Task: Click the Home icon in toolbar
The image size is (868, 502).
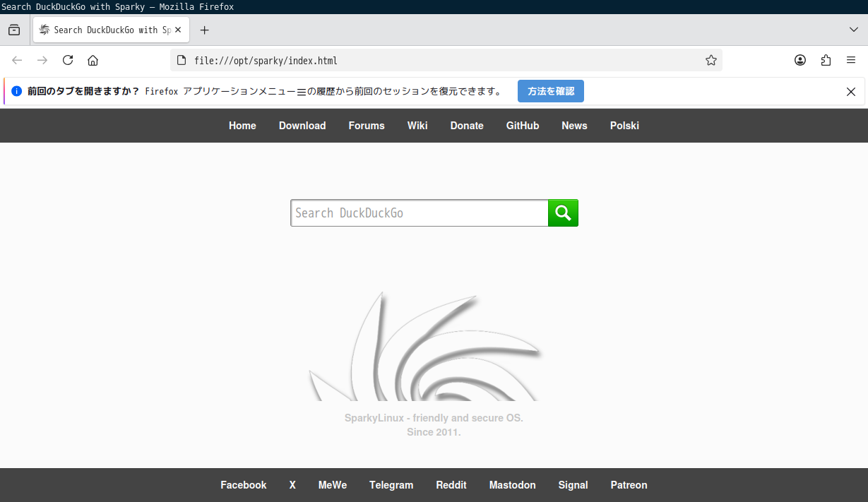Action: [x=93, y=60]
